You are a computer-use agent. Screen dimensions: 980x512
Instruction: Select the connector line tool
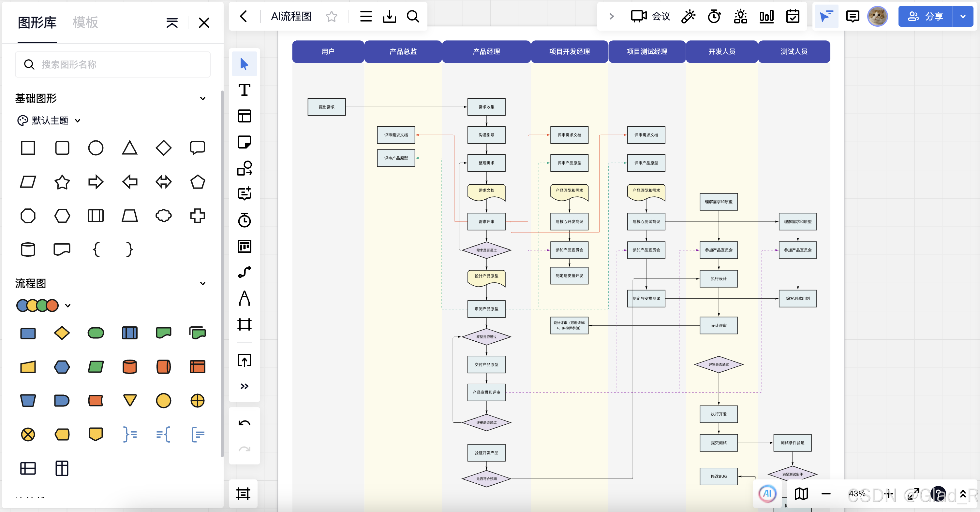[244, 272]
